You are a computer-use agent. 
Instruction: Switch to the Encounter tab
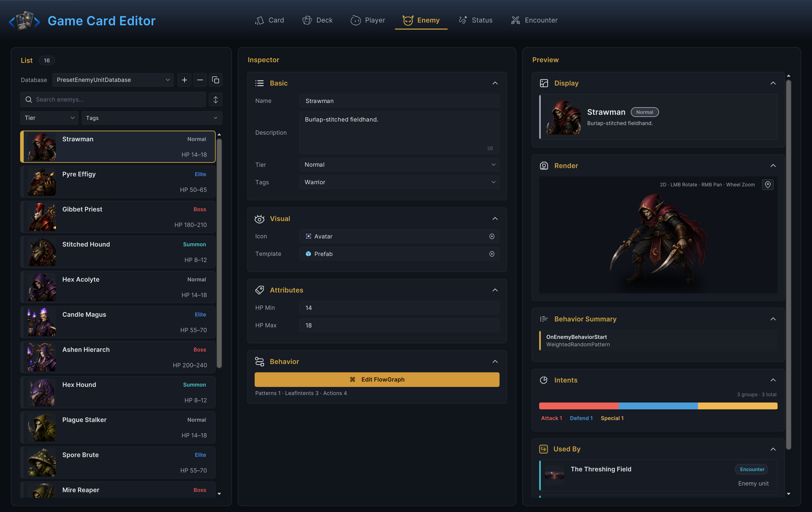(x=535, y=20)
